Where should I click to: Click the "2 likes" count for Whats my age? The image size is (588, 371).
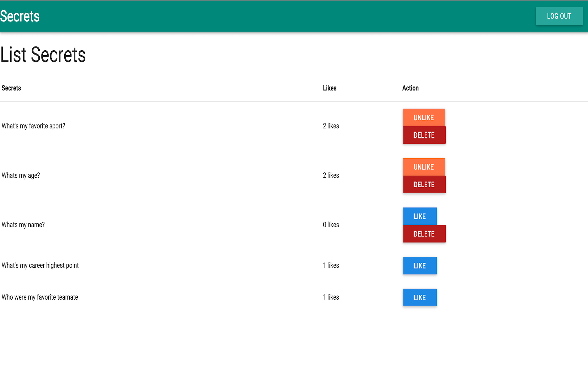pos(331,176)
